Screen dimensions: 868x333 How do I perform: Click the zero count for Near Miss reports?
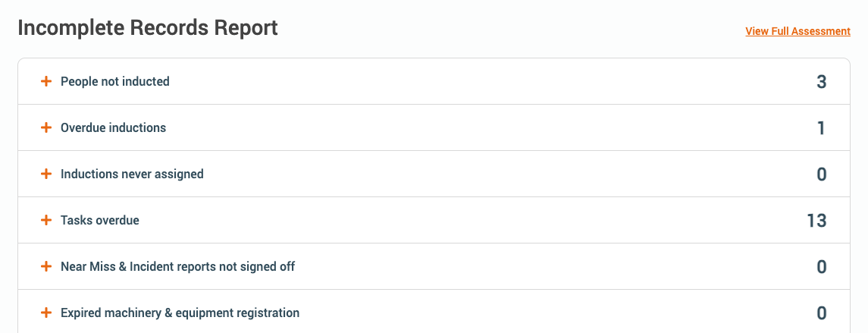click(x=821, y=267)
